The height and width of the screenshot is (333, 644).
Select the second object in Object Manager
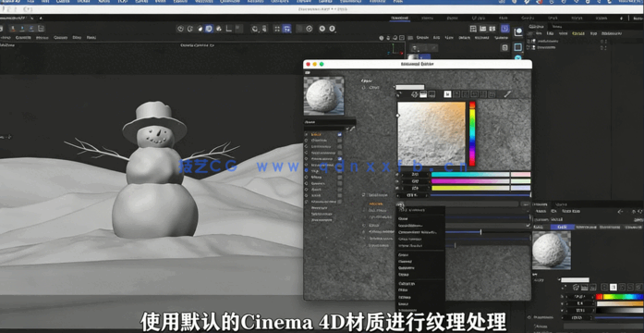coord(546,48)
